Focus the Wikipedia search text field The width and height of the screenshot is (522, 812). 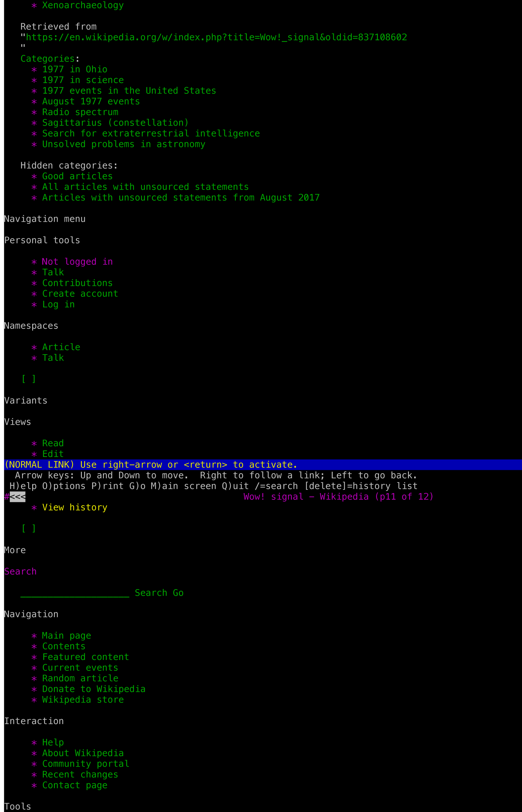pyautogui.click(x=74, y=593)
